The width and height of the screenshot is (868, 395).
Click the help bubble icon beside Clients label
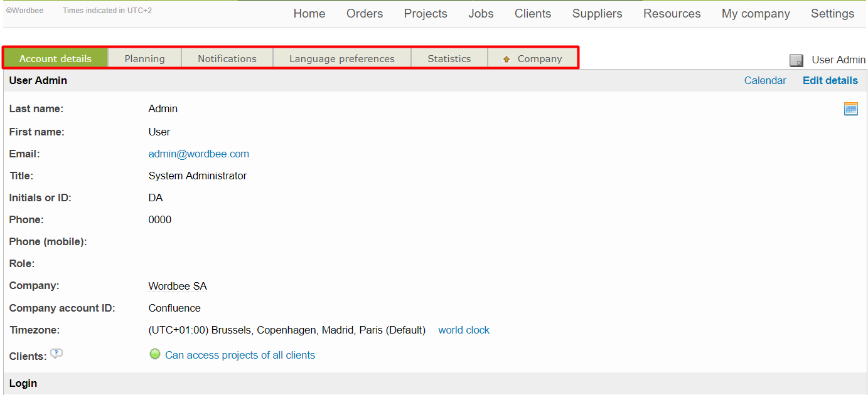(56, 354)
